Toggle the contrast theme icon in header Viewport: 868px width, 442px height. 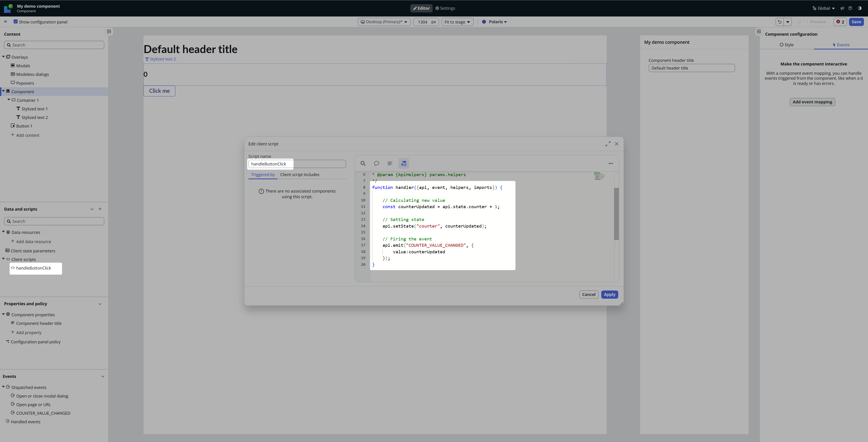[860, 8]
